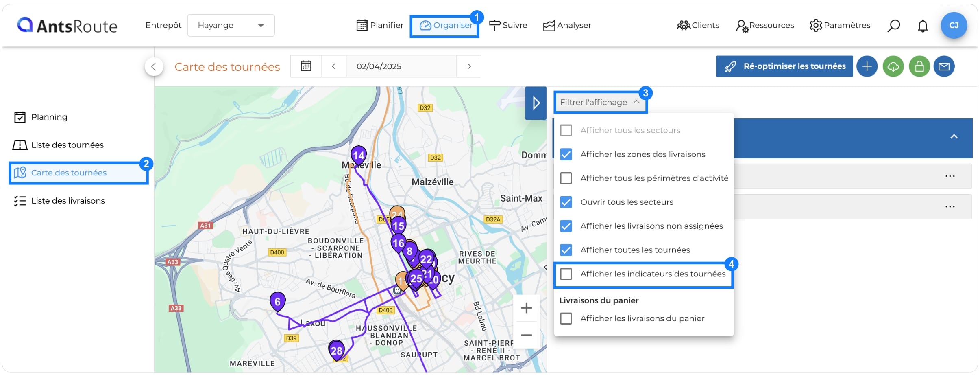The image size is (980, 375).
Task: Click the Suivre signpost icon
Action: [x=494, y=25]
